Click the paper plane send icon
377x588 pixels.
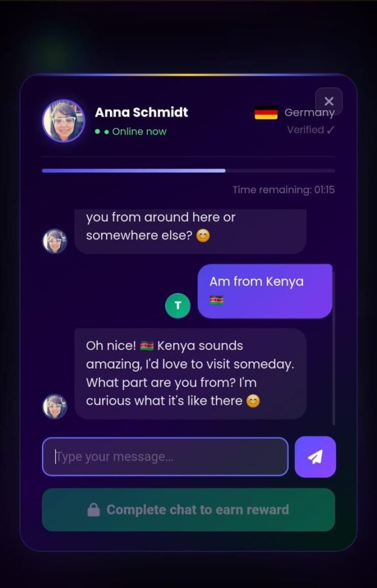coord(316,457)
